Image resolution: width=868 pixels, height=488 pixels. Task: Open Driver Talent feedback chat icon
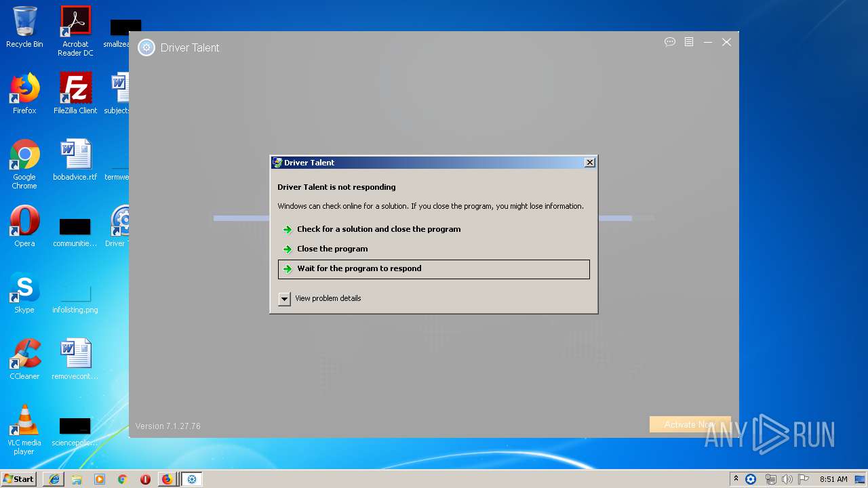(x=670, y=42)
